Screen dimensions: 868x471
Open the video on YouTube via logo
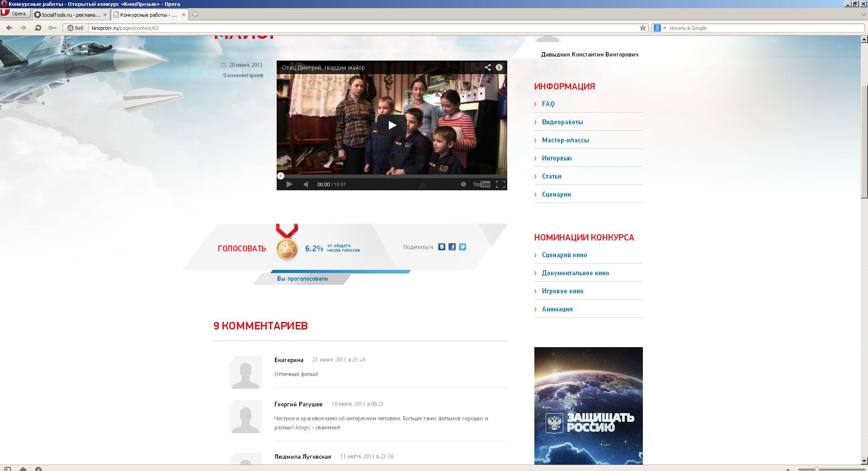coord(481,184)
